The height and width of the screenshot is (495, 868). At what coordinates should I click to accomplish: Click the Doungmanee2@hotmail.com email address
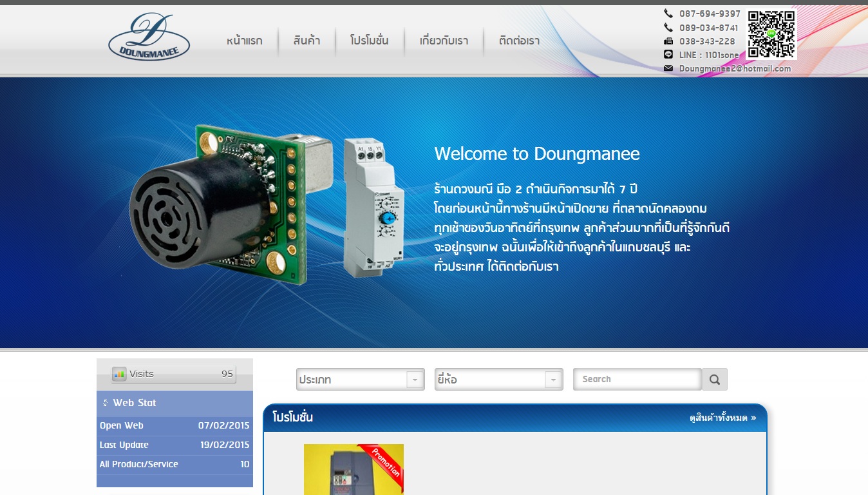pyautogui.click(x=735, y=68)
